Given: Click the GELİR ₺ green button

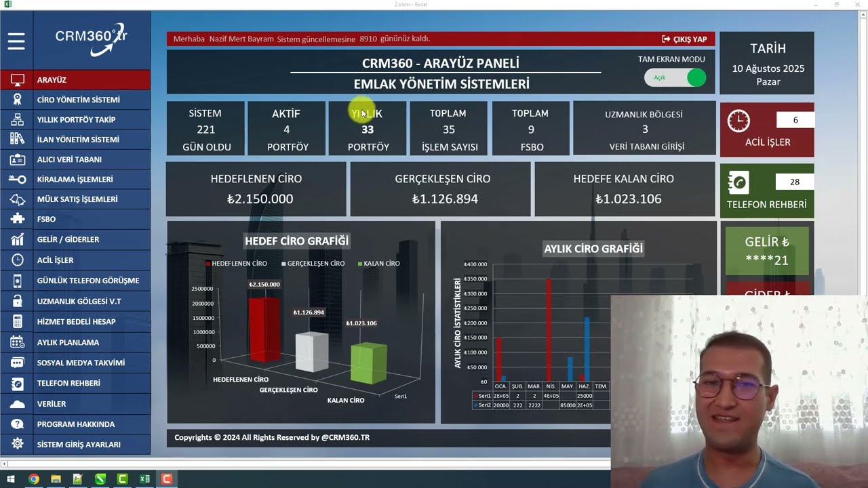Looking at the screenshot, I should 767,251.
